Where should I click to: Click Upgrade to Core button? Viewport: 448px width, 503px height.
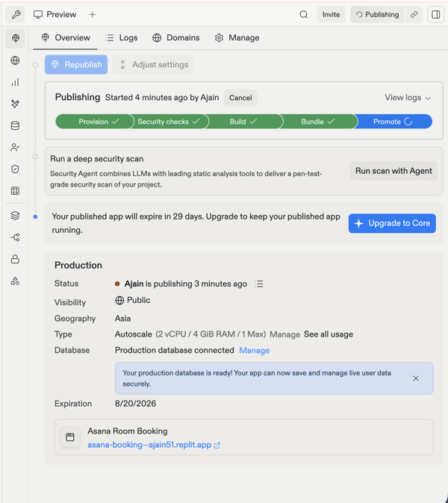click(x=392, y=223)
